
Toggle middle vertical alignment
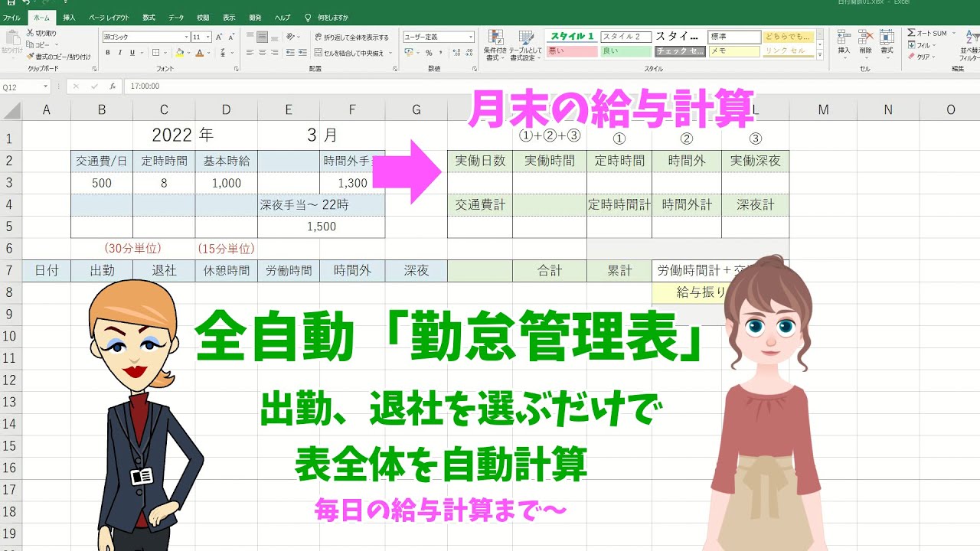(262, 37)
